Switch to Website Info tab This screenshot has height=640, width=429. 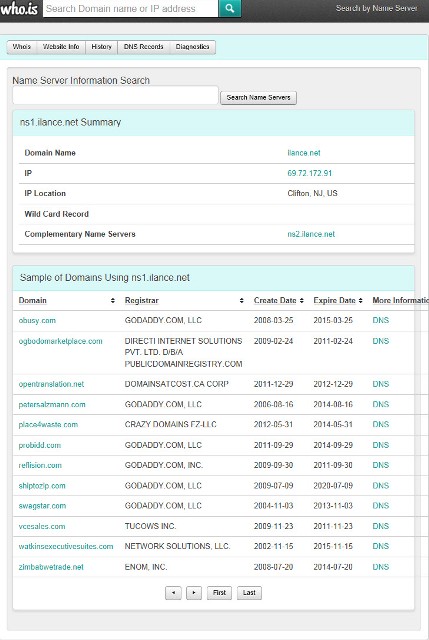tap(61, 47)
